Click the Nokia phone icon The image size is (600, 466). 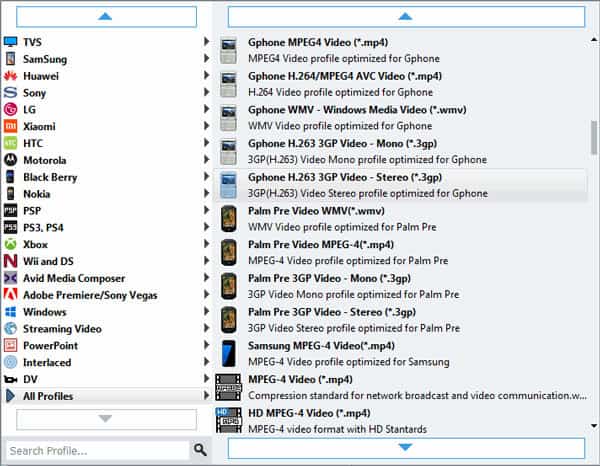pos(10,194)
